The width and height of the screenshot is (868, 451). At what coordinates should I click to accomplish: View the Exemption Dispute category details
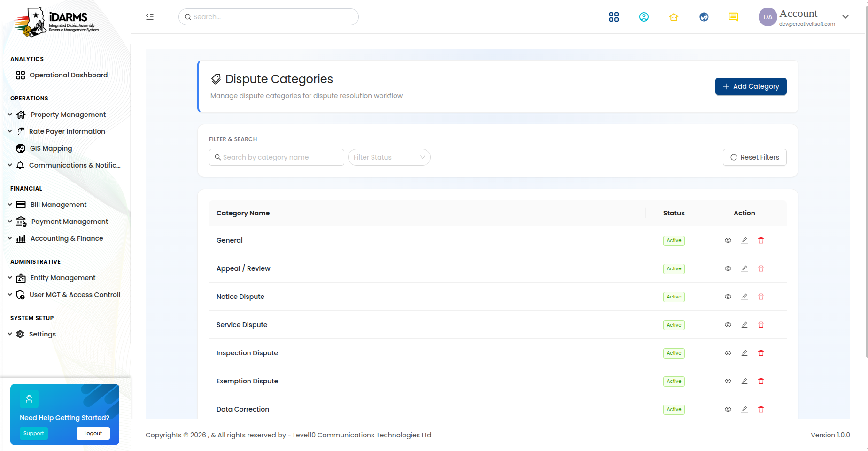point(728,381)
